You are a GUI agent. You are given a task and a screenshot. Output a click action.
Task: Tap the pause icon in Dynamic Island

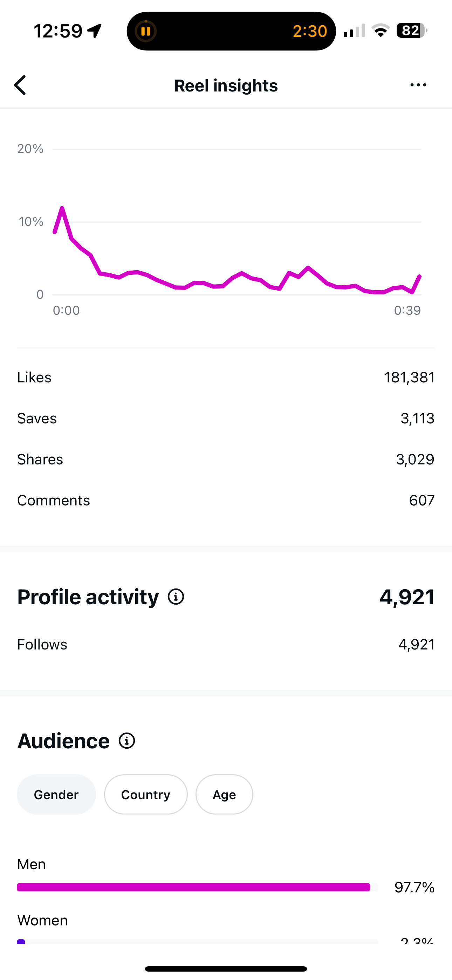146,31
